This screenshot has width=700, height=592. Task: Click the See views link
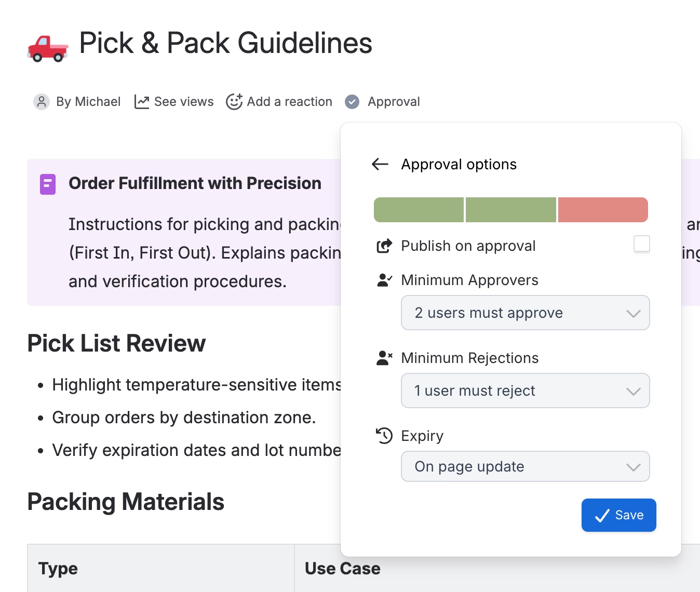tap(174, 102)
